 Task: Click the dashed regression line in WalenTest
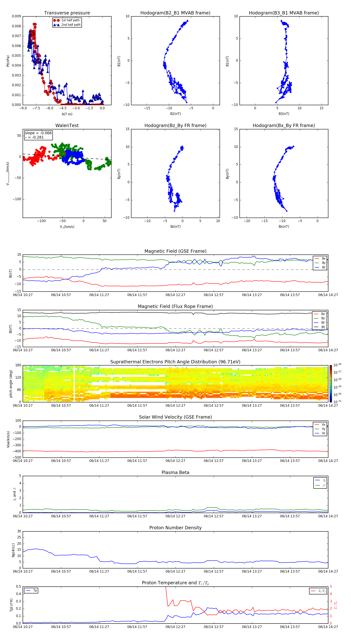pyautogui.click(x=67, y=157)
